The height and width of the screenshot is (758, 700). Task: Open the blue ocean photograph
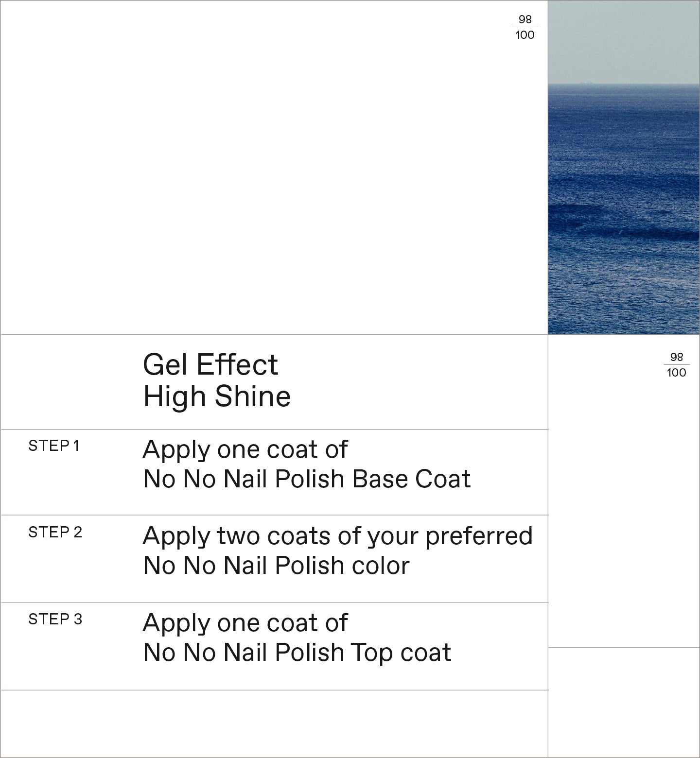(624, 209)
